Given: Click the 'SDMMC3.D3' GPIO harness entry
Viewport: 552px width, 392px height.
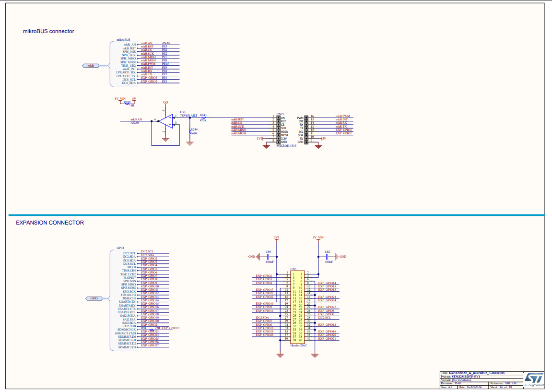Looking at the screenshot, I should 127,347.
